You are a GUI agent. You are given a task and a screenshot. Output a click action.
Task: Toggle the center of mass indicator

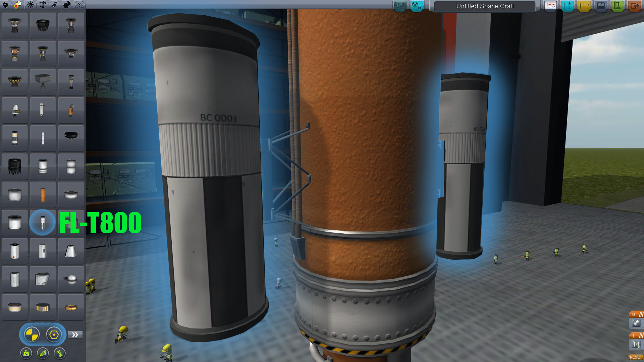click(x=32, y=335)
